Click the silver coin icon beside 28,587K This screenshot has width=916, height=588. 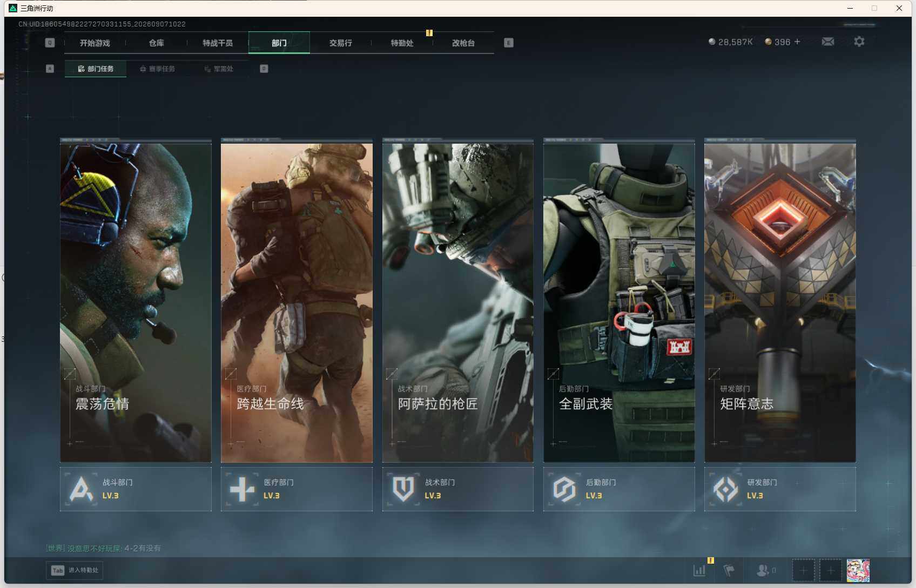coord(712,42)
